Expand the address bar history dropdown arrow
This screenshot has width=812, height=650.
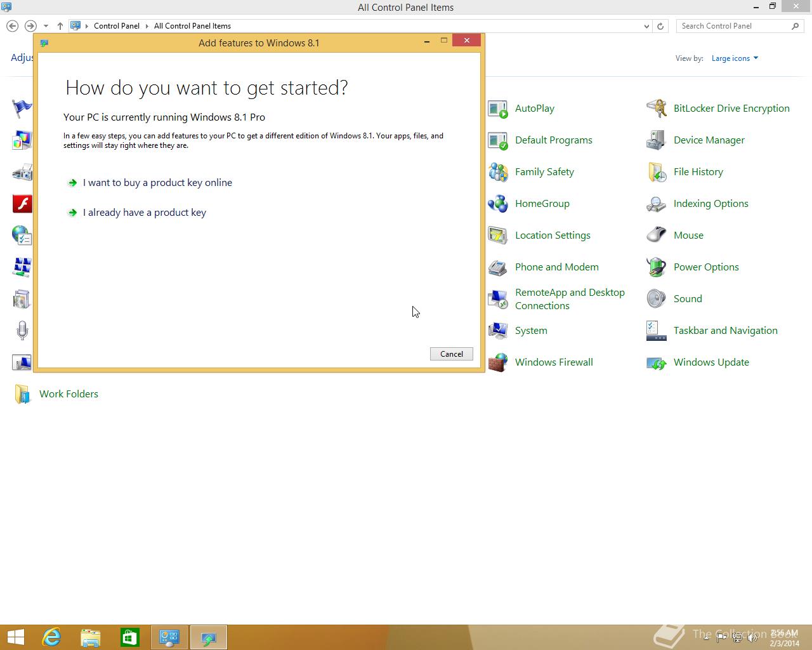click(646, 26)
